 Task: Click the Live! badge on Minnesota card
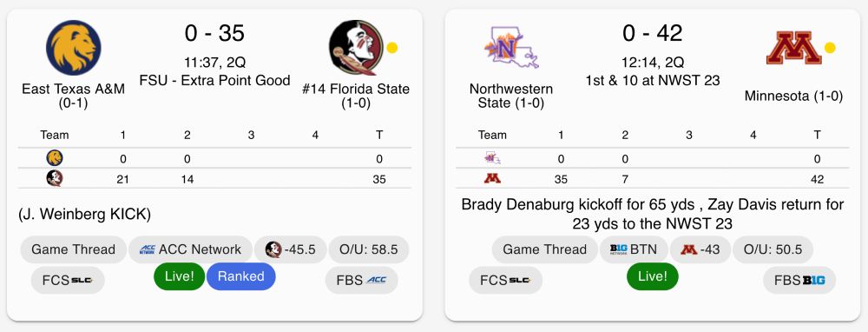[x=652, y=276]
